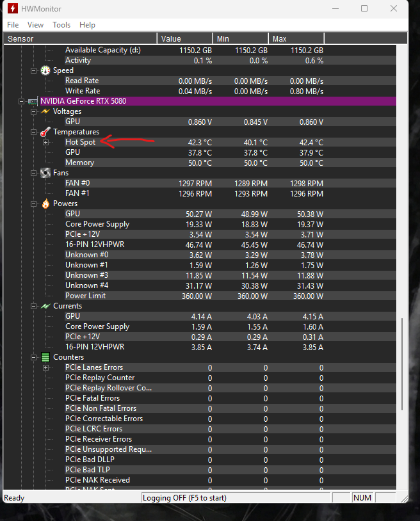Expand the PCIe Lanes Errors entry
The image size is (420, 521).
(46, 367)
